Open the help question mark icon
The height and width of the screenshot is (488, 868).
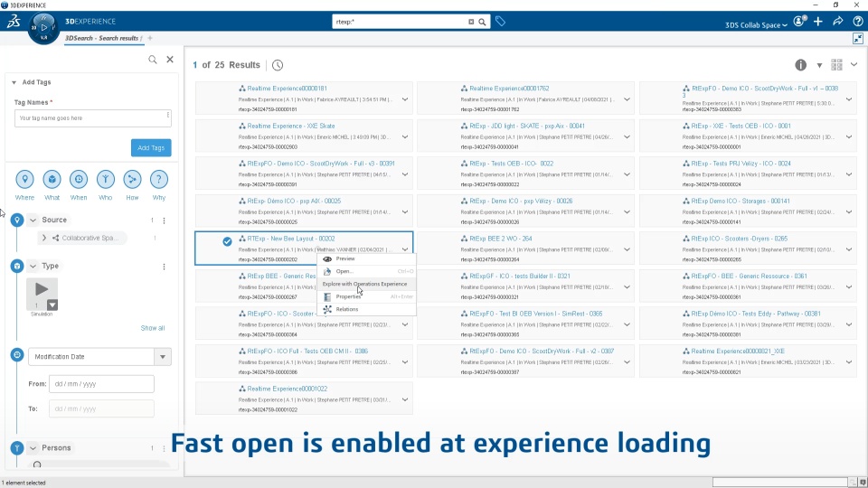[x=857, y=22]
